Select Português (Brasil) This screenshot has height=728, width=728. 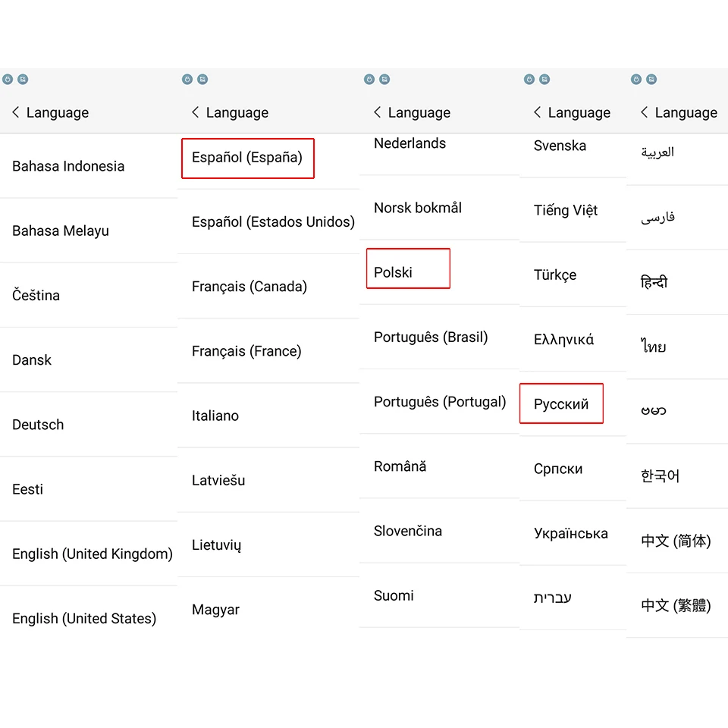(x=439, y=337)
